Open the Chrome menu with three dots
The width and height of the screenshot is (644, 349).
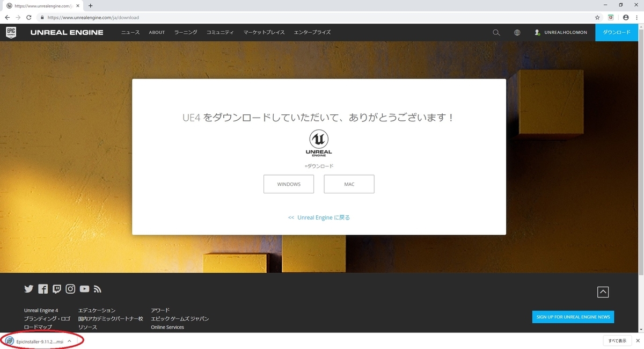636,17
